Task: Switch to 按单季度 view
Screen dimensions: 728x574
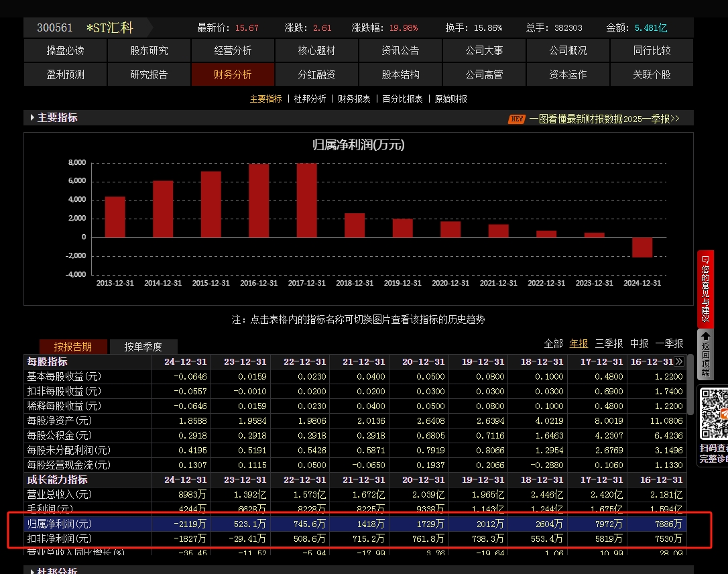Action: (143, 347)
